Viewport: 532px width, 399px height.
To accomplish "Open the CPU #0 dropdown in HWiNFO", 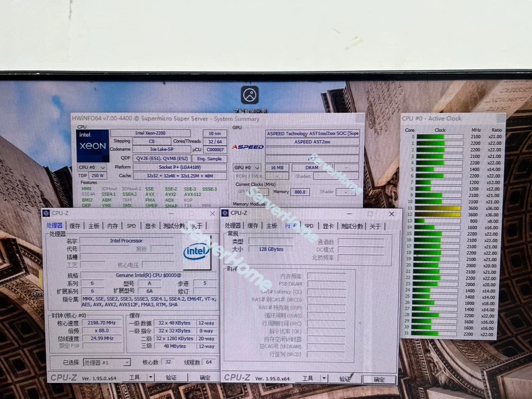I will point(92,168).
